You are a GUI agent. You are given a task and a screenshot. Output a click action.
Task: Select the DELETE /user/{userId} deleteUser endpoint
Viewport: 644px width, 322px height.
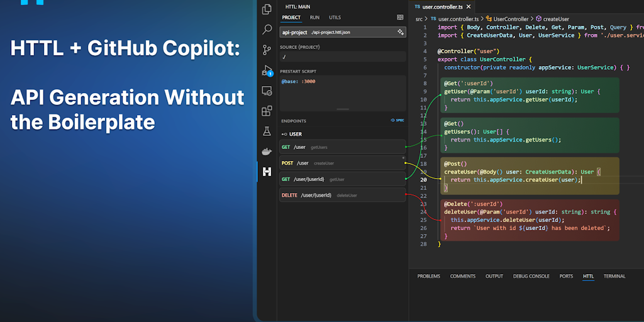point(343,195)
